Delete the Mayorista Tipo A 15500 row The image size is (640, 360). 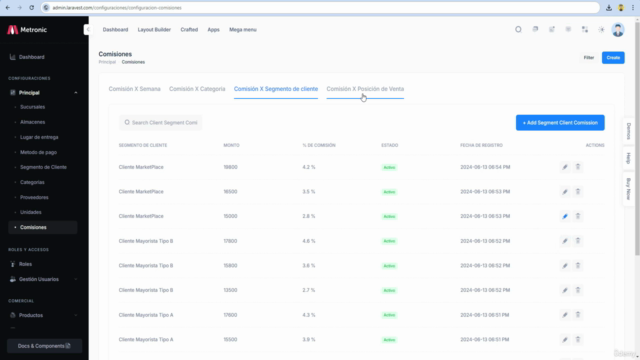[x=578, y=339]
